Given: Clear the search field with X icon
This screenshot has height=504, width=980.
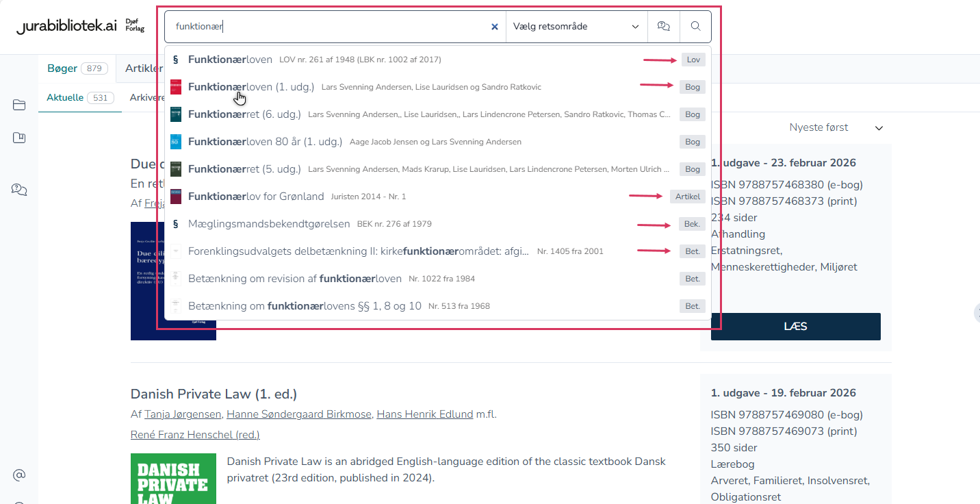Looking at the screenshot, I should click(495, 27).
